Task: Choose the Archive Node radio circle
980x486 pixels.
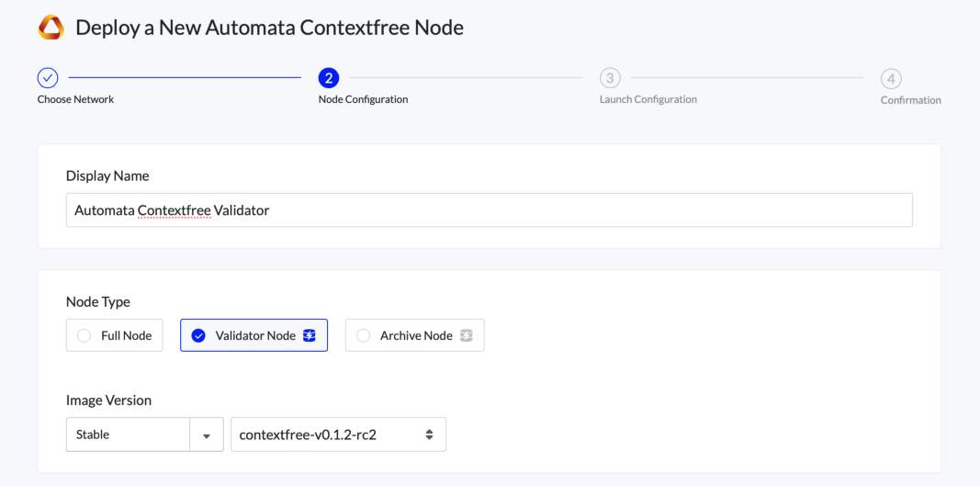Action: click(x=364, y=335)
